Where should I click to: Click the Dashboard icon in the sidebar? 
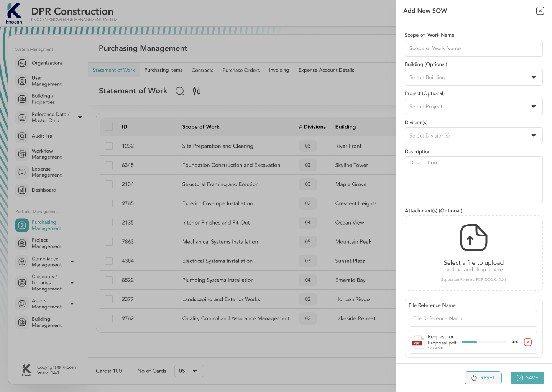point(22,190)
